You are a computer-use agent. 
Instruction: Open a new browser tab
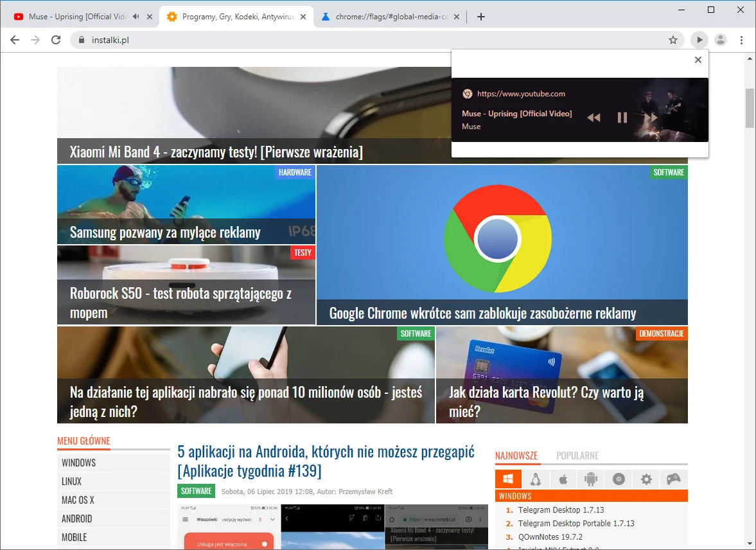481,17
